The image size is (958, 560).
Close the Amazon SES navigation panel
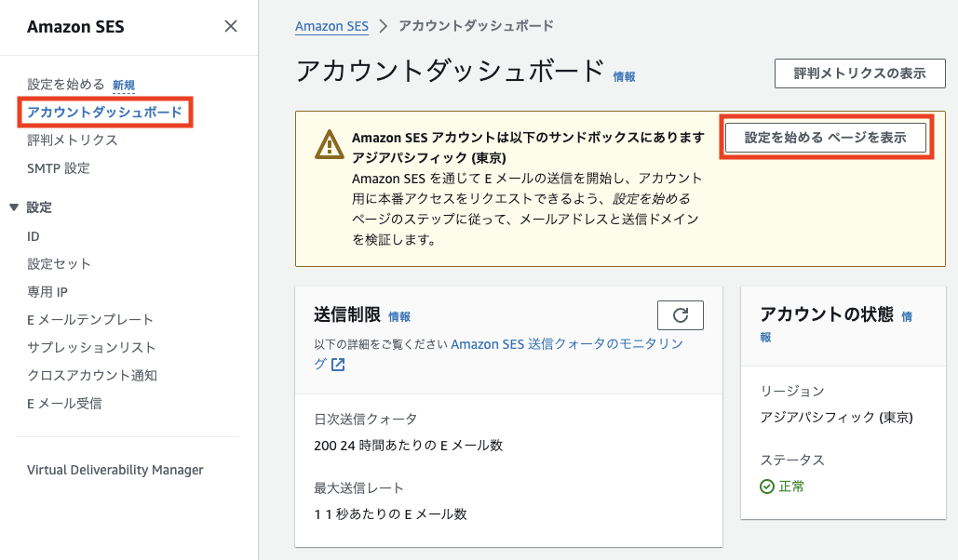click(x=231, y=26)
